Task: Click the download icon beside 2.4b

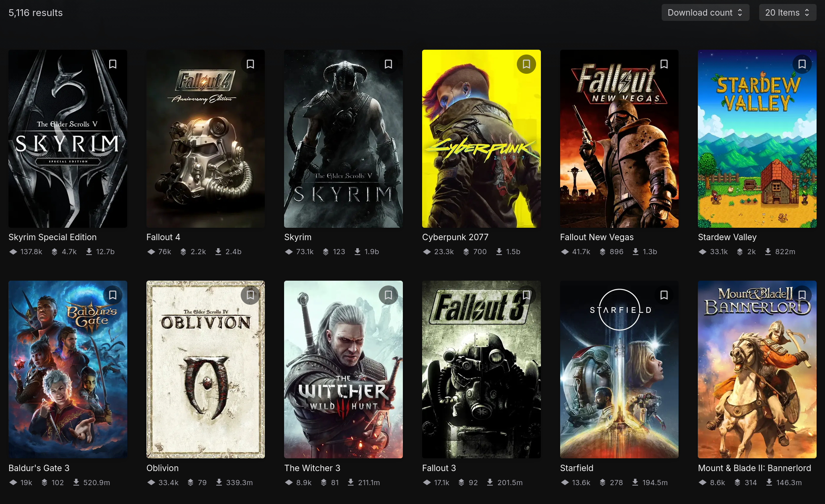Action: [218, 252]
